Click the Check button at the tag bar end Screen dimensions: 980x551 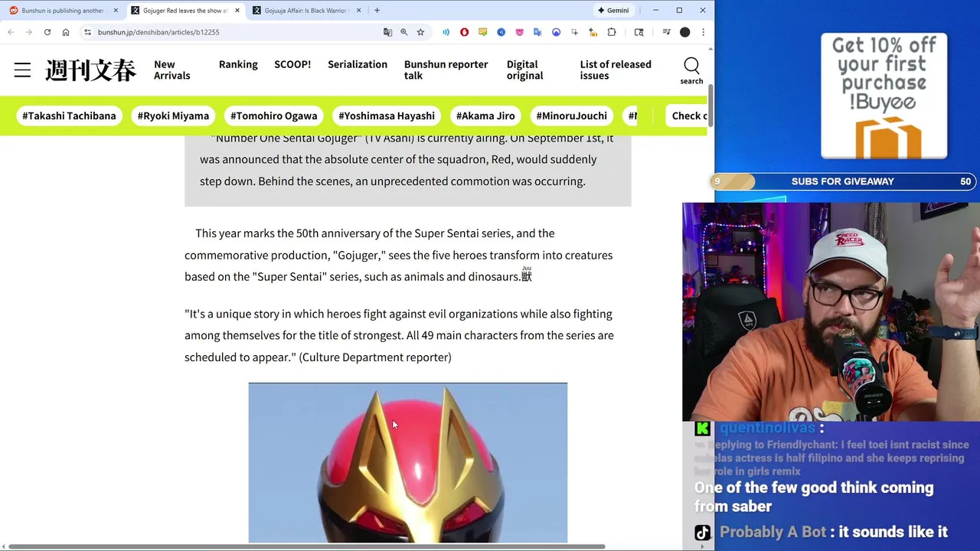click(687, 116)
